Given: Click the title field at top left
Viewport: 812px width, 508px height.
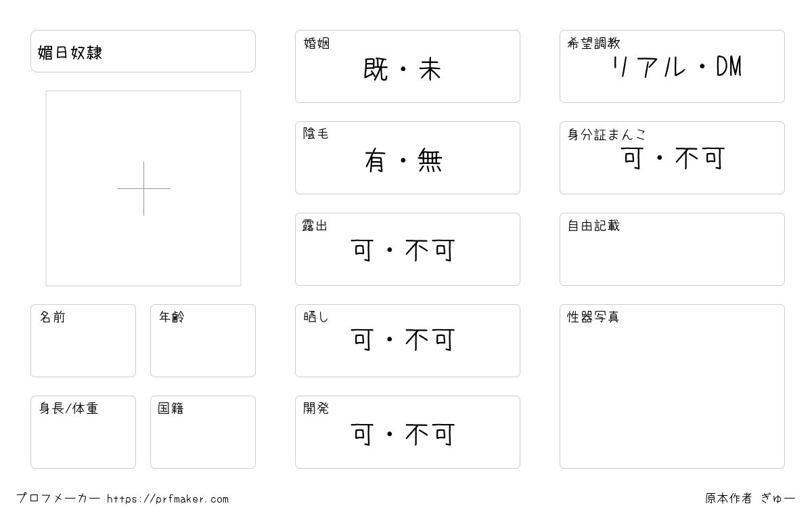Looking at the screenshot, I should point(143,51).
